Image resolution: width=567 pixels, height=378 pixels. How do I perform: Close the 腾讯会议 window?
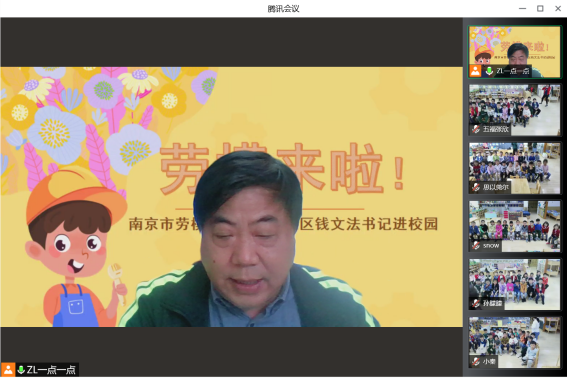coord(558,8)
